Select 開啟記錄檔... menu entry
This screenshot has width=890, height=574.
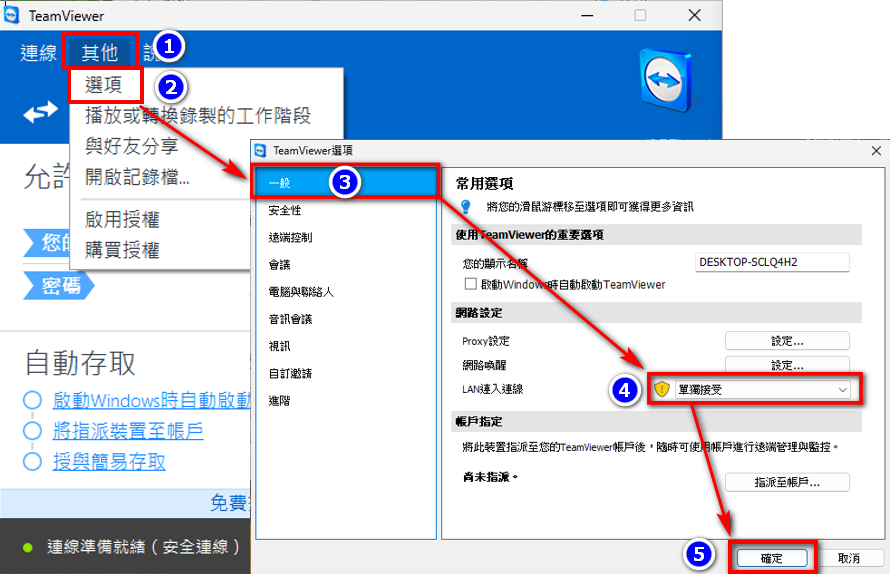click(137, 178)
